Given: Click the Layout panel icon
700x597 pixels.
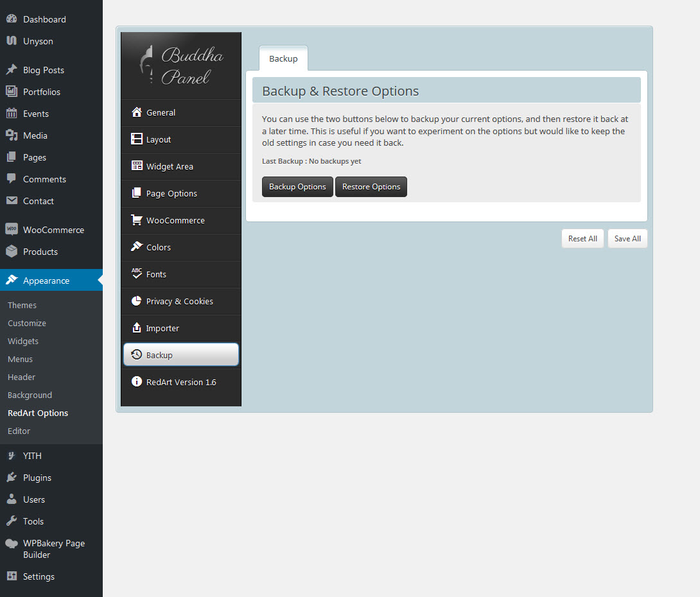Looking at the screenshot, I should 136,139.
